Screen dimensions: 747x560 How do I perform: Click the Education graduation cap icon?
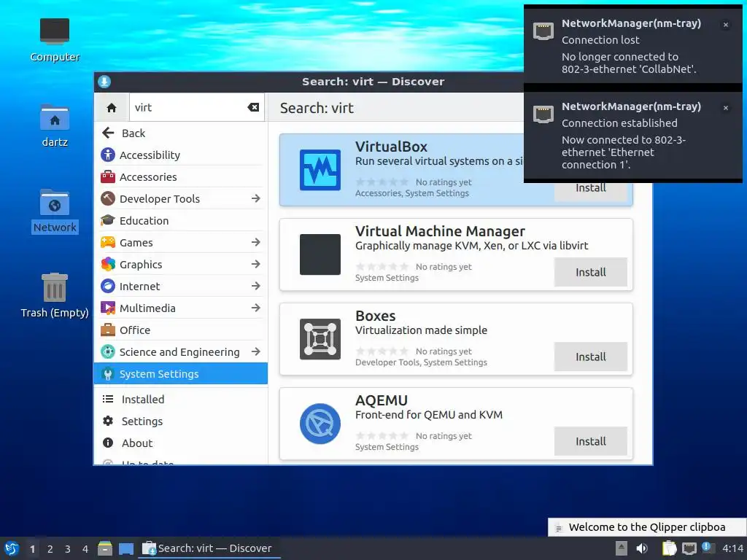pos(108,220)
